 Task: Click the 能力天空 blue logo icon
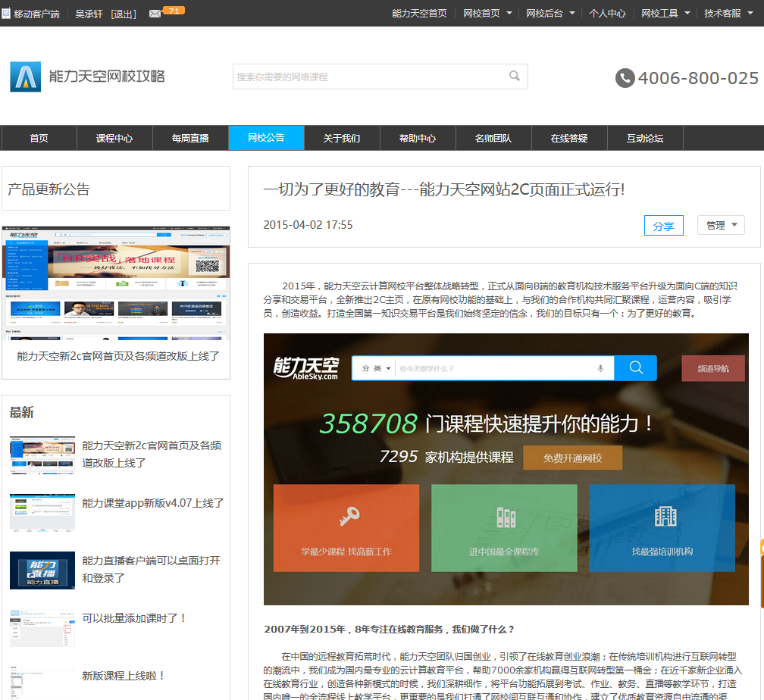(25, 77)
